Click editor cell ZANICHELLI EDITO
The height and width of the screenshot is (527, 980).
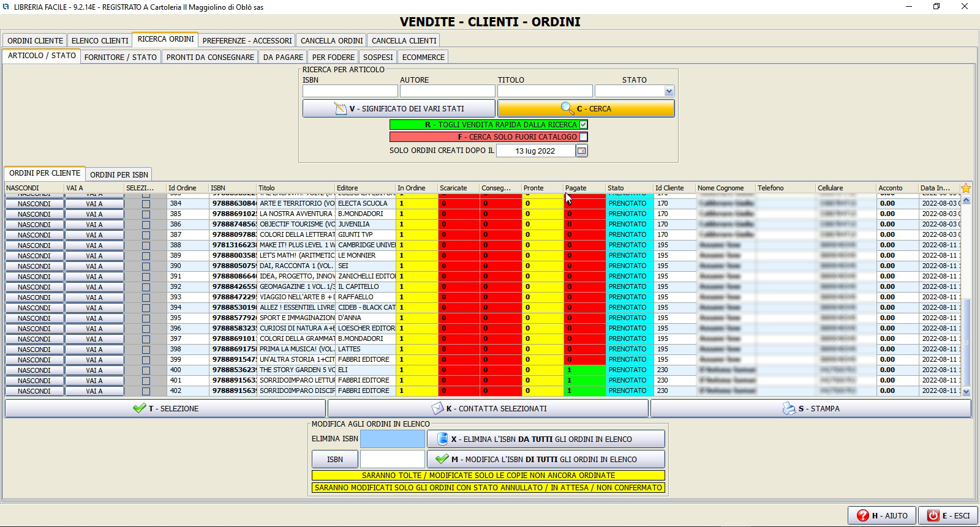point(366,276)
